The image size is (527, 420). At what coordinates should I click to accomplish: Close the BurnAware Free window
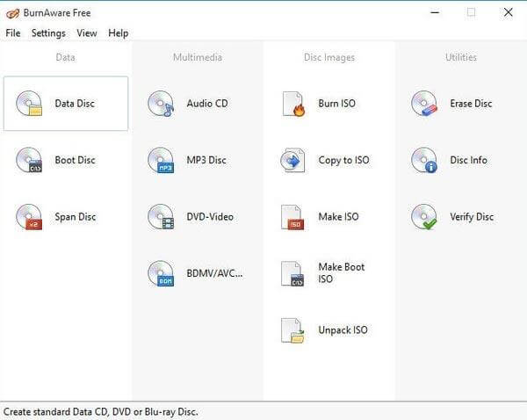click(x=509, y=13)
